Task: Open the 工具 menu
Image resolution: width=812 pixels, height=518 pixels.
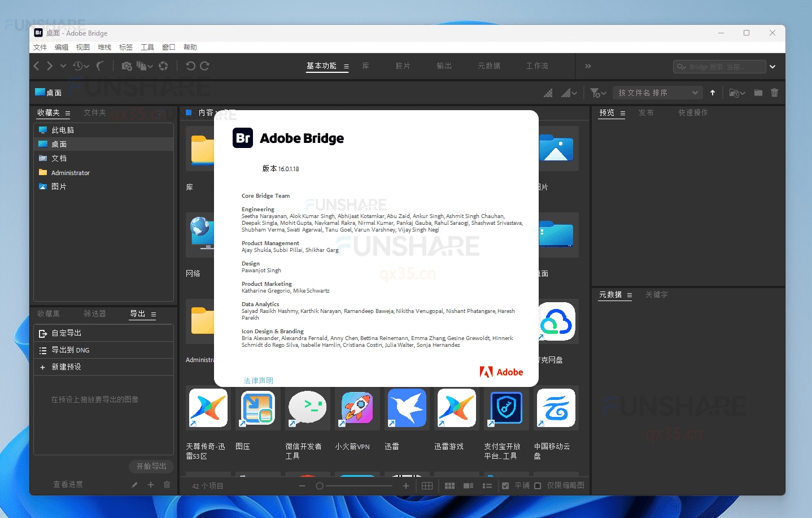Action: [x=147, y=47]
